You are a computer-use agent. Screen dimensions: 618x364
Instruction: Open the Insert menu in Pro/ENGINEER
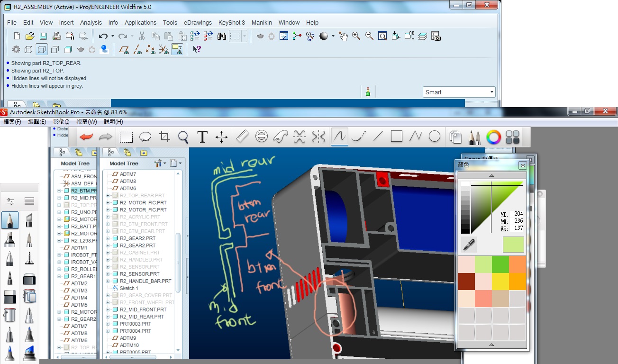(x=66, y=22)
